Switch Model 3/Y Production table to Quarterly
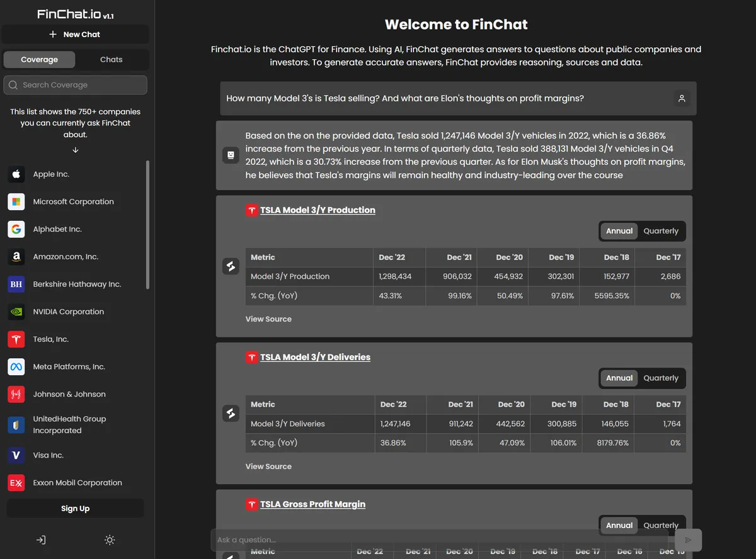This screenshot has width=756, height=559. point(660,231)
